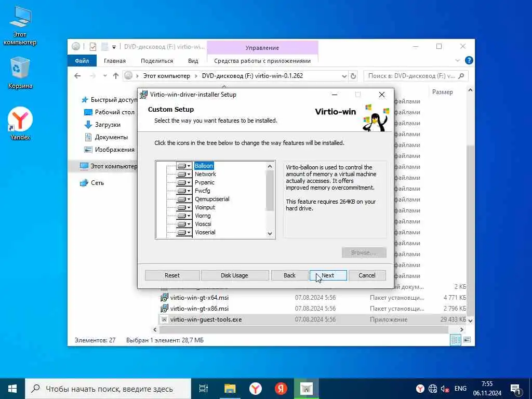Click the Explorer help question mark icon

(x=469, y=61)
